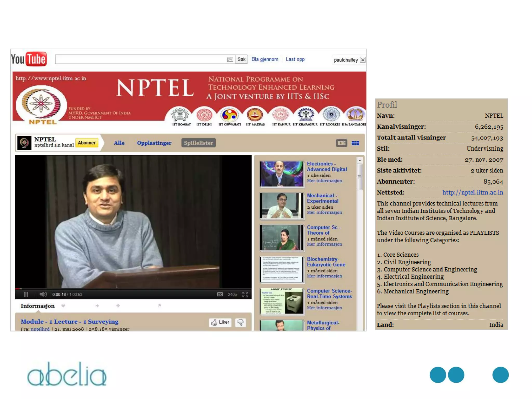Mute the video with speaker icon
This screenshot has height=399, width=532.
pyautogui.click(x=43, y=294)
